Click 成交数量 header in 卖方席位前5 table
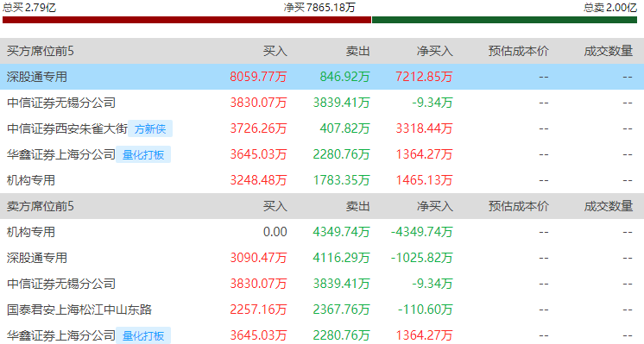This screenshot has height=344, width=644. pos(609,206)
